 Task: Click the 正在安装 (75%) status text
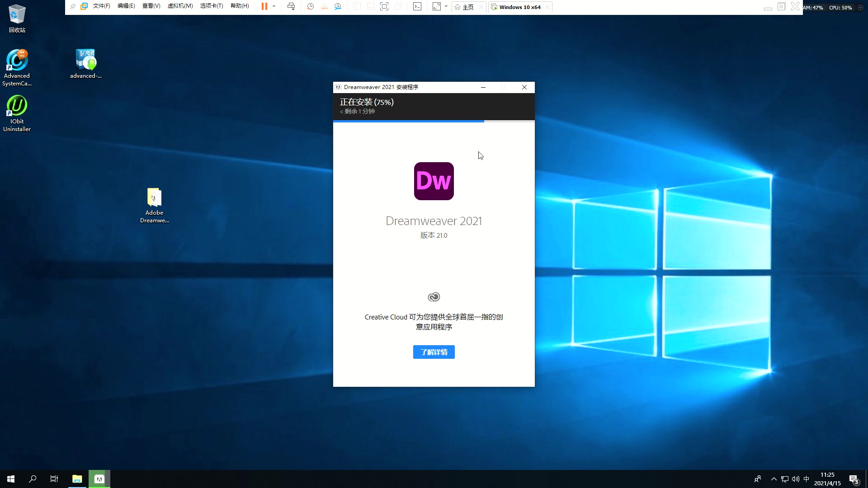point(367,102)
